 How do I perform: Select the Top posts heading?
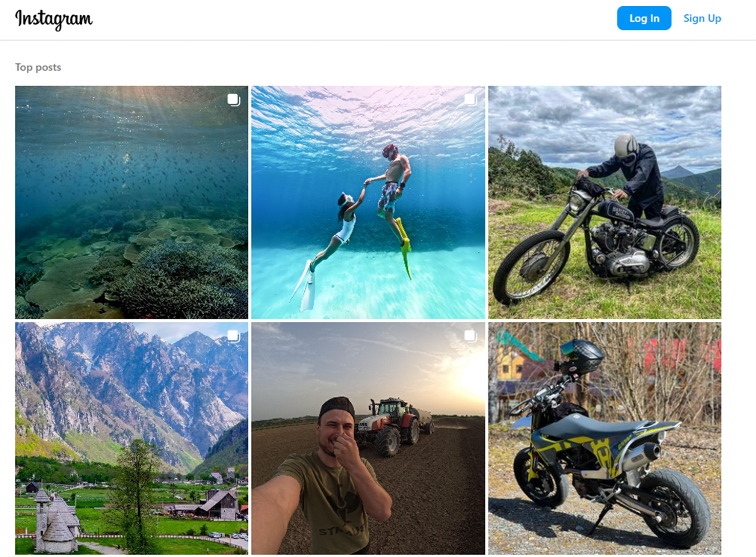(38, 67)
